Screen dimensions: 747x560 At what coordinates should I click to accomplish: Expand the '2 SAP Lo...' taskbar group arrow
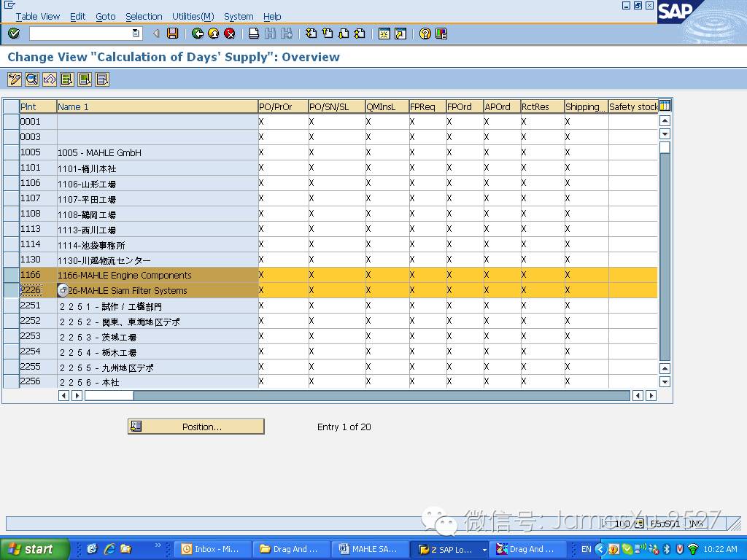tap(484, 550)
